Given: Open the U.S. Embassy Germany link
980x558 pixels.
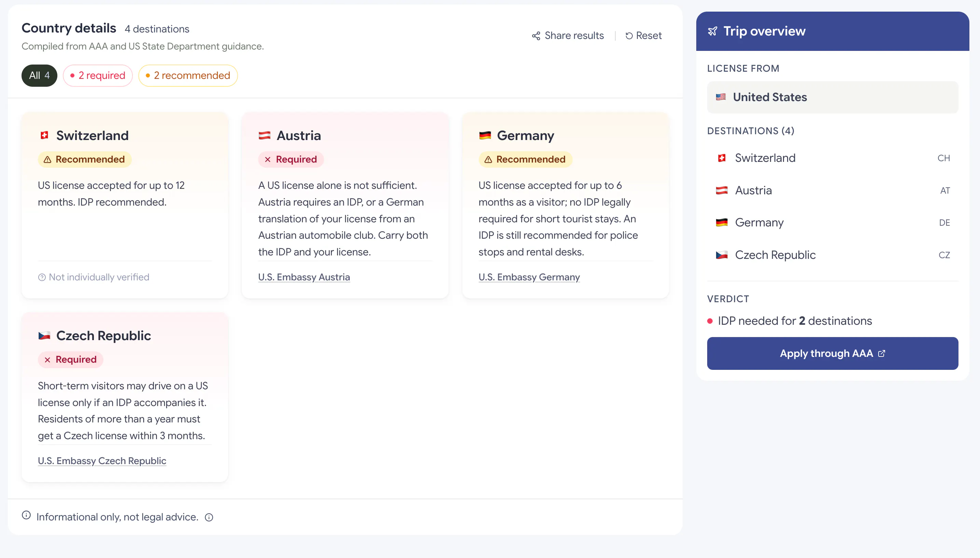Looking at the screenshot, I should coord(529,277).
